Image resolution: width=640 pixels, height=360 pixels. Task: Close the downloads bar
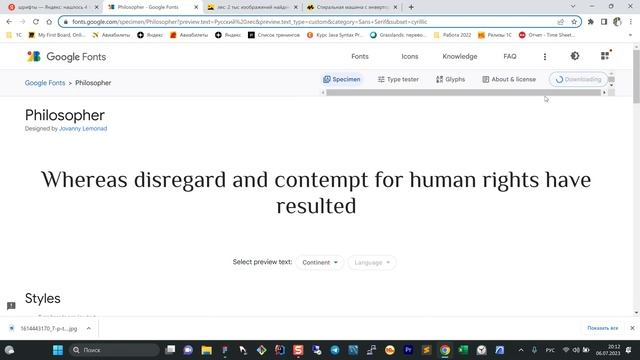pos(632,328)
